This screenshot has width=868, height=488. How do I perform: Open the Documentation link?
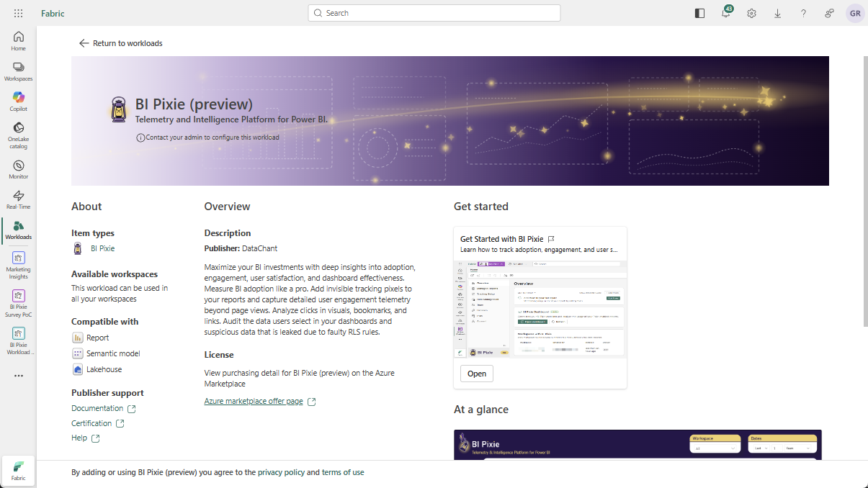coord(104,408)
